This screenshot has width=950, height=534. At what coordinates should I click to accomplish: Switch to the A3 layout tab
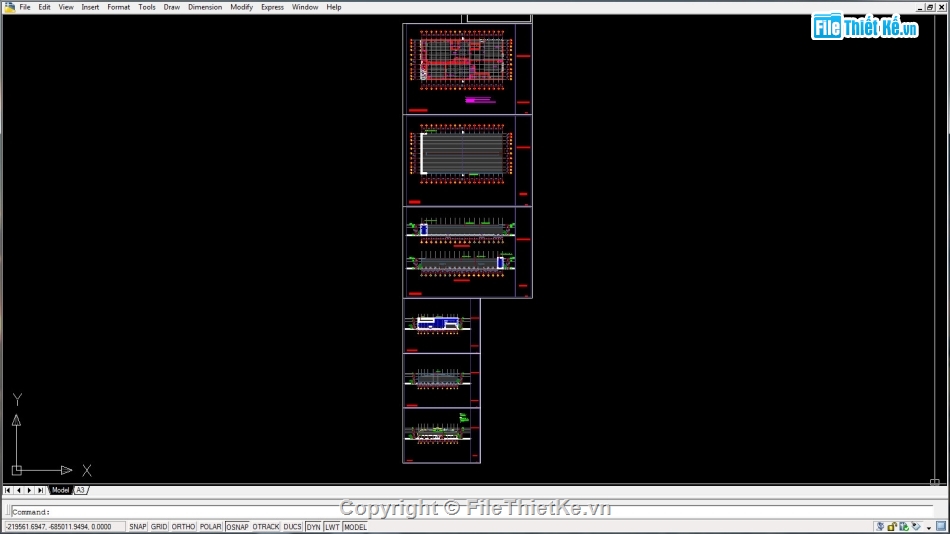point(80,490)
